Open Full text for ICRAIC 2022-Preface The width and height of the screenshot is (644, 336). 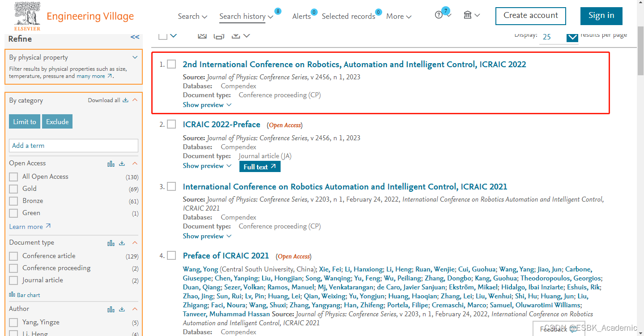(260, 167)
